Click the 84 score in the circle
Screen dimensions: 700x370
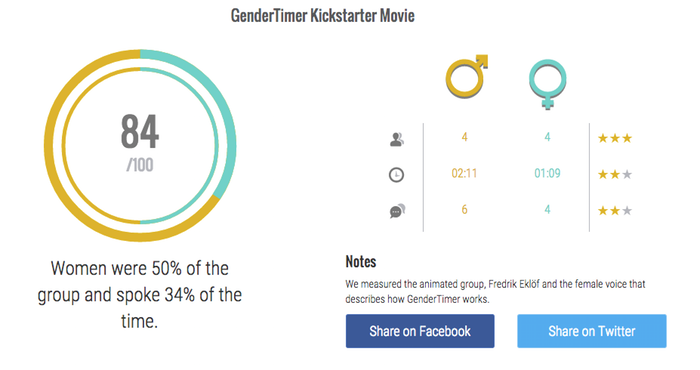pos(140,131)
